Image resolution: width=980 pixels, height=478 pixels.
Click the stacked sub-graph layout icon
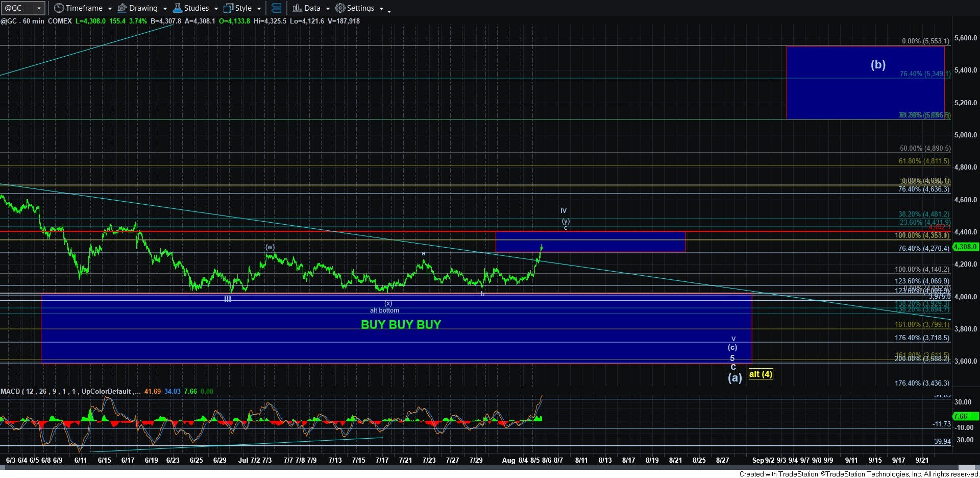point(276,8)
